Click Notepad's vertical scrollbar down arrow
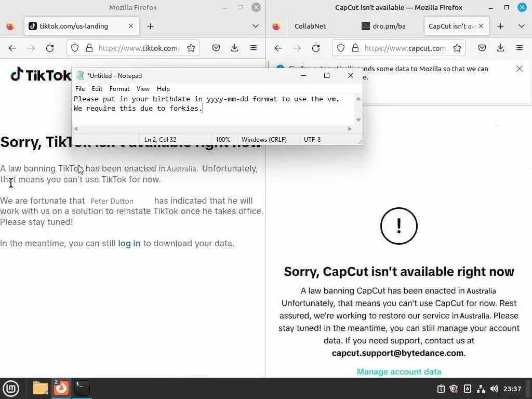Viewport: 532px width, 399px height. [358, 120]
